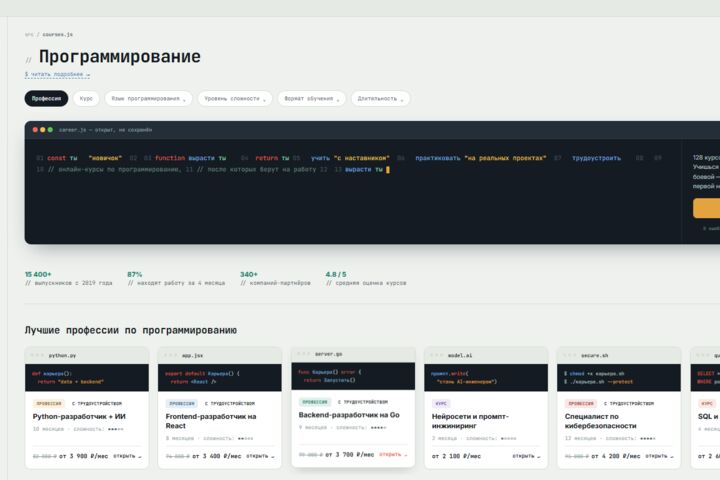Click the Frontend-разработчик code preview
Screen dimensions: 720x480
click(219, 378)
